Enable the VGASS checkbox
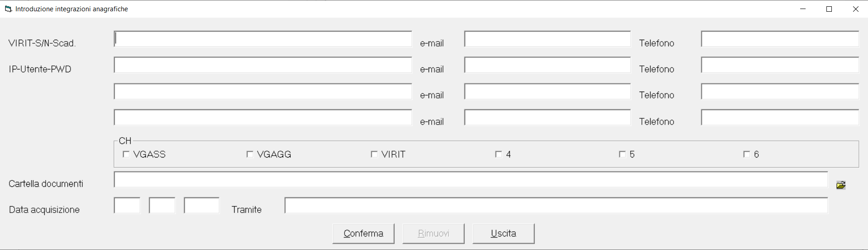This screenshot has height=250, width=868. pyautogui.click(x=126, y=154)
